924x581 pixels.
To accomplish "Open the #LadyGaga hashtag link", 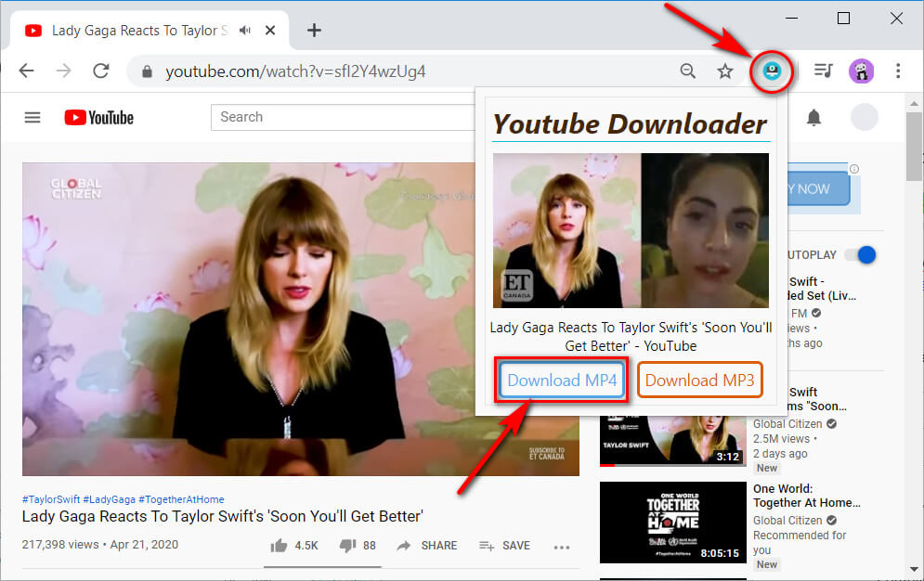I will point(109,499).
